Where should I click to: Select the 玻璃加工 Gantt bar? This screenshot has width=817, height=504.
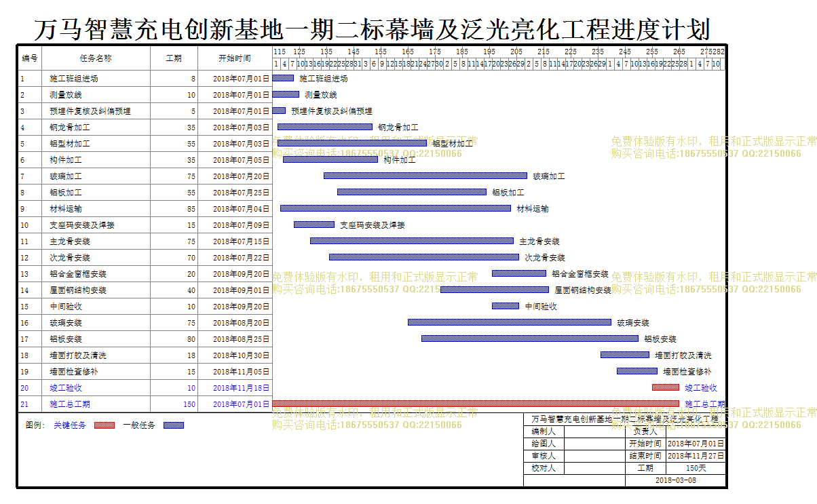[425, 176]
